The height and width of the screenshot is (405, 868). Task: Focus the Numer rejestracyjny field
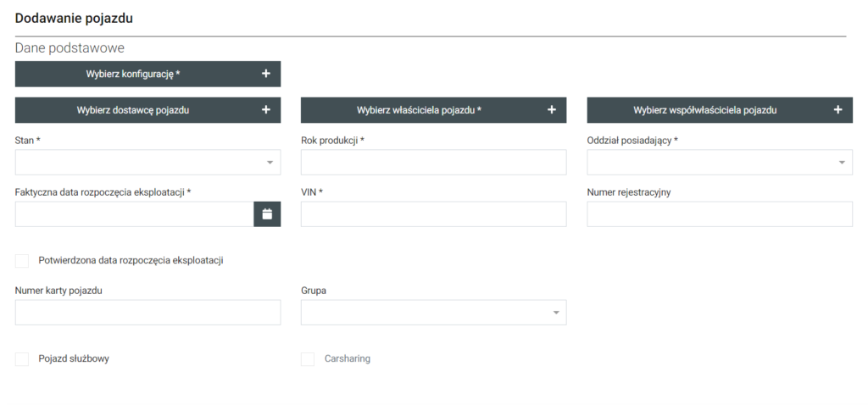720,214
